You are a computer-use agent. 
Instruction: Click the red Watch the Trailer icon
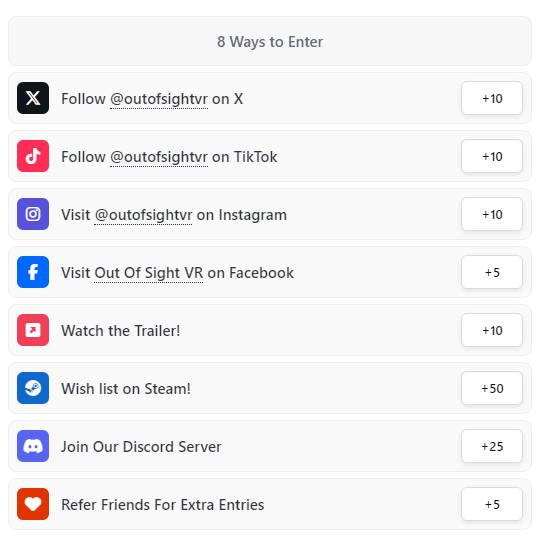33,330
